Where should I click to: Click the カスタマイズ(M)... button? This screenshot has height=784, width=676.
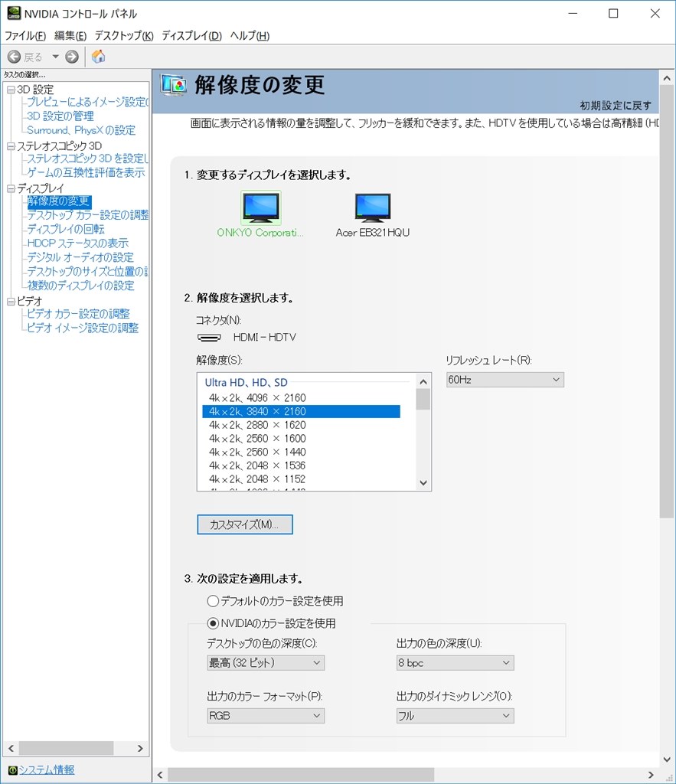click(245, 524)
